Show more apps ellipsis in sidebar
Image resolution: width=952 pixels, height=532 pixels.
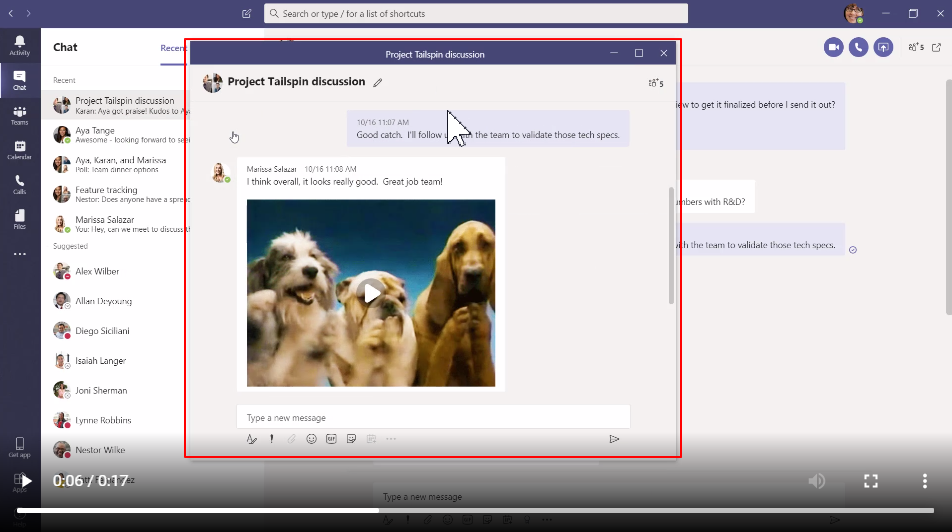tap(19, 254)
